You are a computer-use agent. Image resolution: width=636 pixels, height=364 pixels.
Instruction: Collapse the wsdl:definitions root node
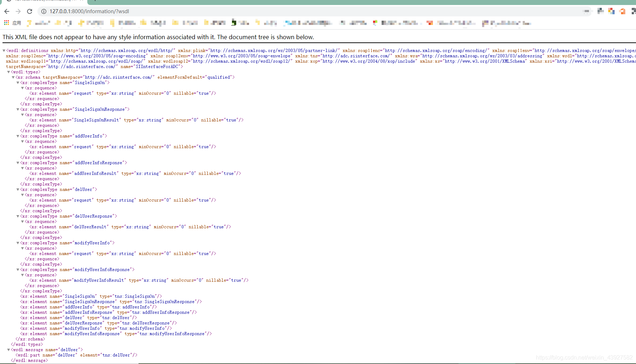4,51
